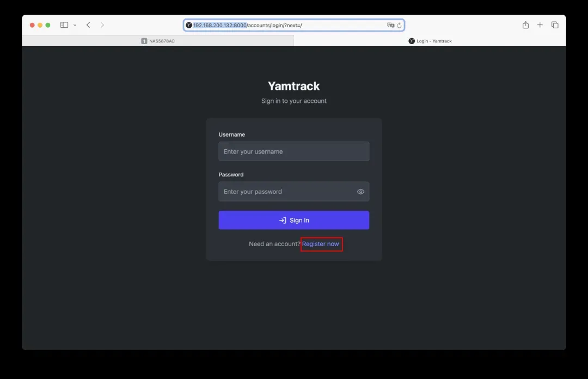Screen dimensions: 588x379
Task: Click into the Password input field
Action: [x=286, y=192]
